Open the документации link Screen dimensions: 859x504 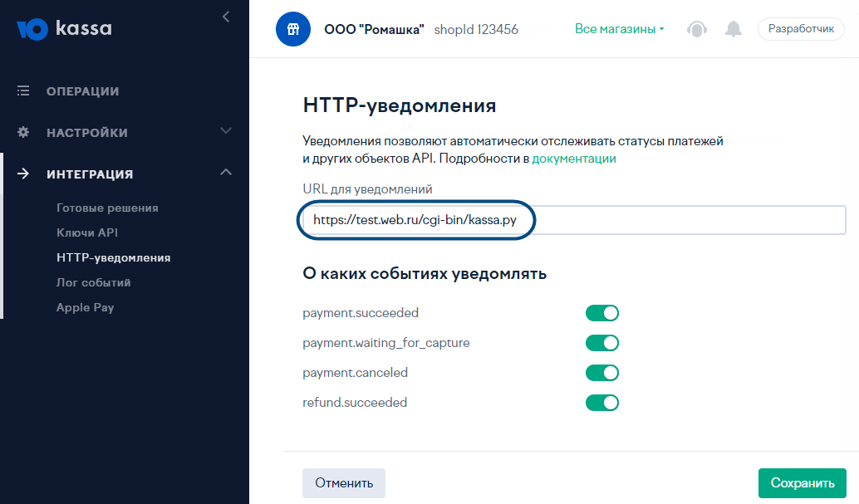click(x=574, y=159)
